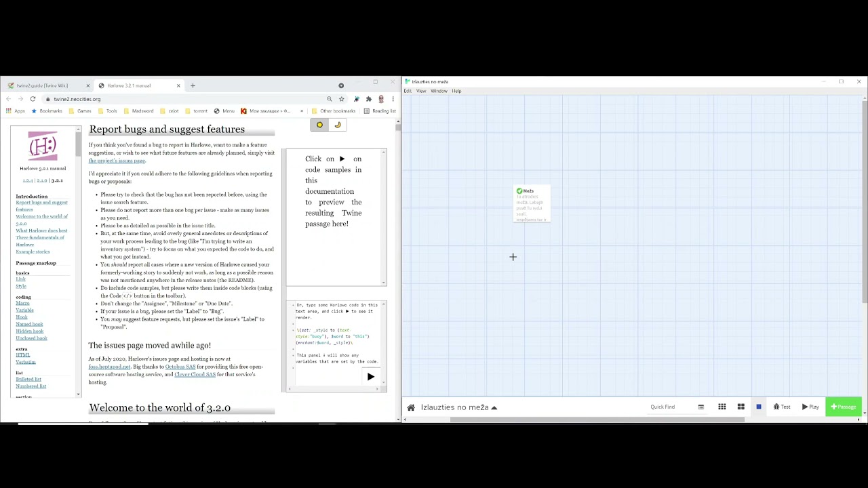Screen dimensions: 868x488
Task: Open the Games bookmark folder
Action: point(81,111)
